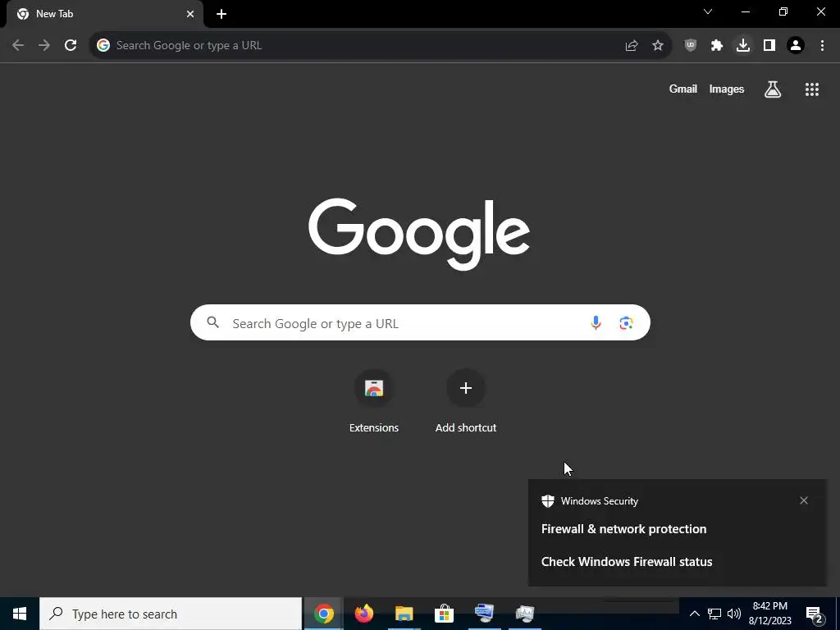Viewport: 840px width, 630px height.
Task: Open Firewall & network protection notification
Action: click(x=623, y=529)
